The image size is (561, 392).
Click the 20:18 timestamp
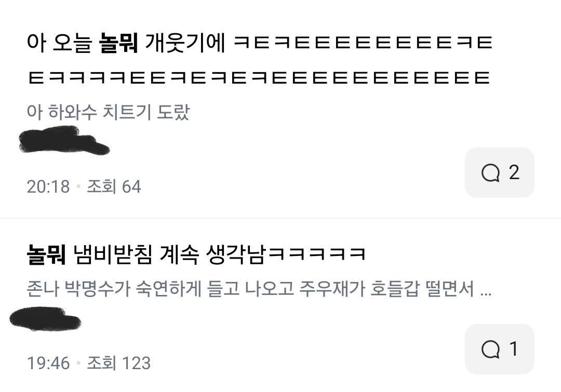48,187
